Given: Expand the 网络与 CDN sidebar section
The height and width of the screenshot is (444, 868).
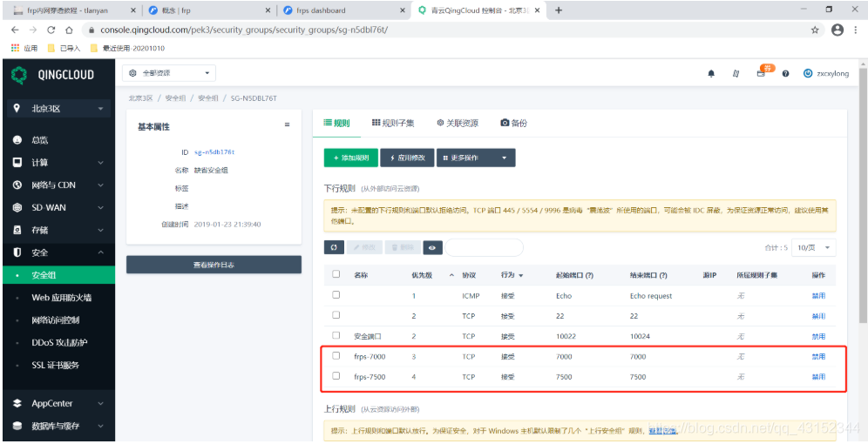Looking at the screenshot, I should point(58,185).
